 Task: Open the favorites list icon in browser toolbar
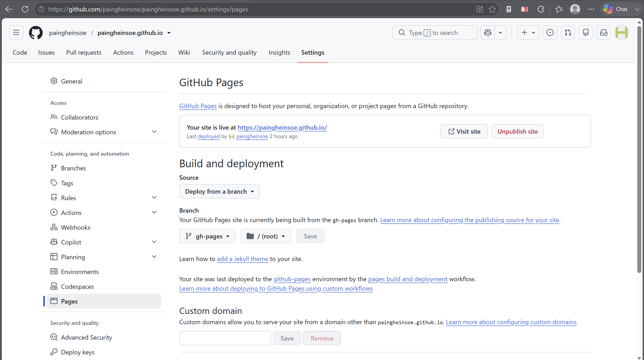tap(559, 9)
